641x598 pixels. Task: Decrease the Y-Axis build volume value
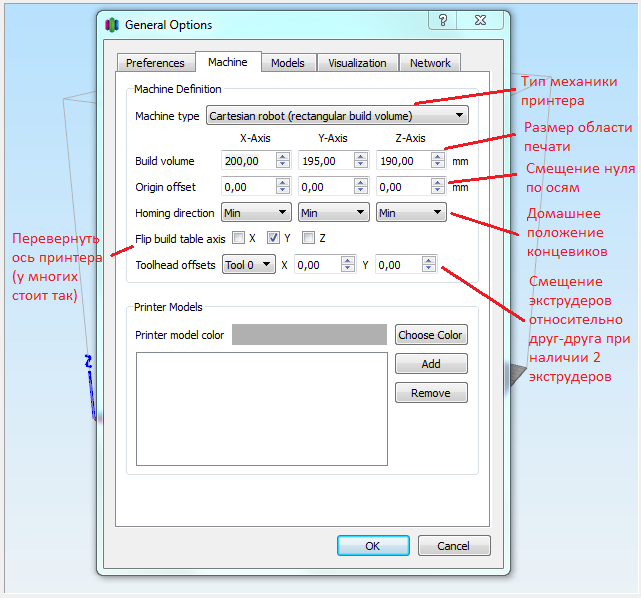[x=360, y=165]
